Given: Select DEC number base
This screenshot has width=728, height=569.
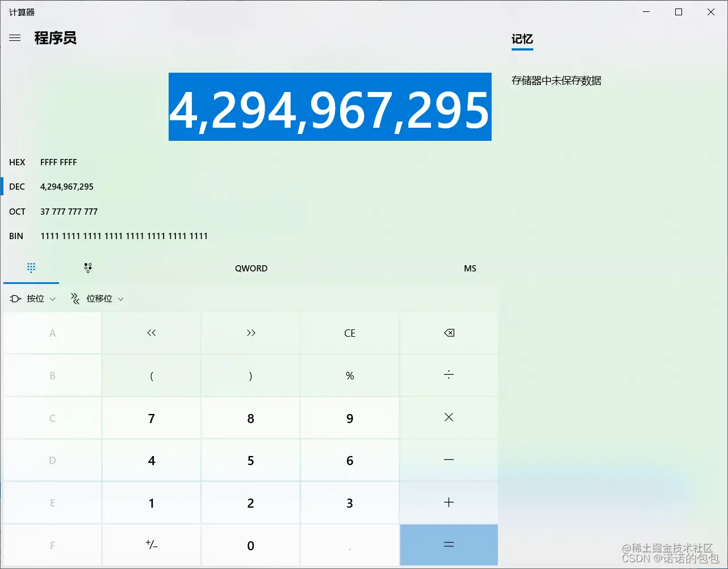Looking at the screenshot, I should (x=250, y=187).
